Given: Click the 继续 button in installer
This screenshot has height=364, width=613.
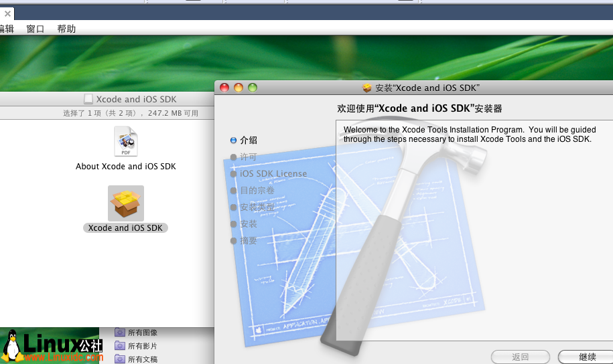Looking at the screenshot, I should pos(587,357).
